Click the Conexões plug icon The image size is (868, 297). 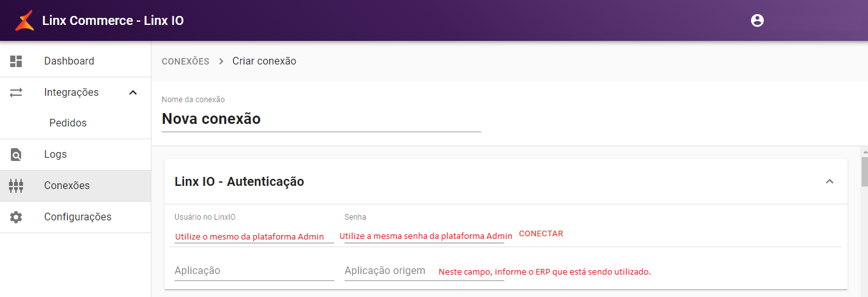tap(16, 186)
